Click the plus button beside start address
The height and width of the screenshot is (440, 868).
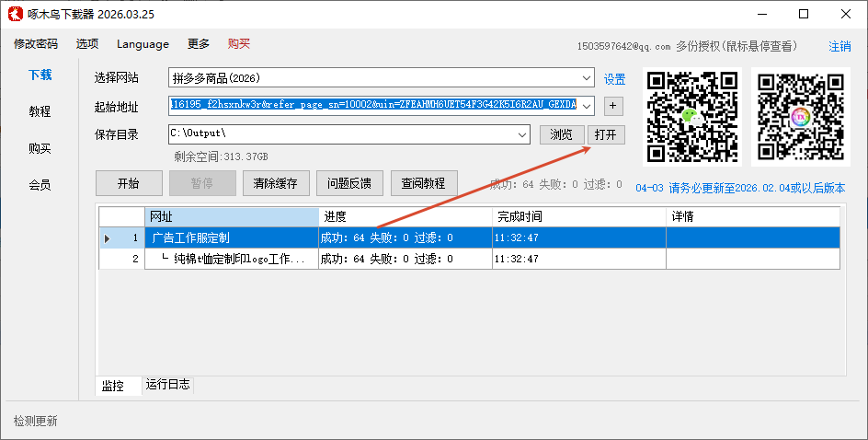[x=614, y=106]
